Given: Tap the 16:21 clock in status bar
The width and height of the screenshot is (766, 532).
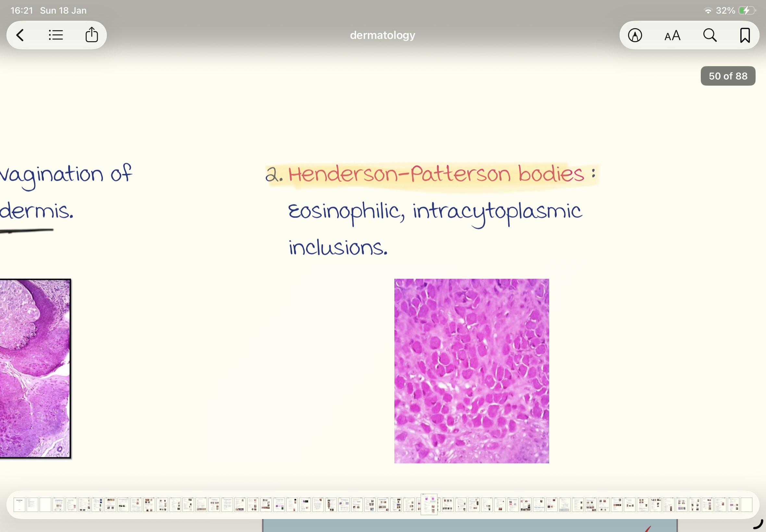Looking at the screenshot, I should tap(22, 11).
